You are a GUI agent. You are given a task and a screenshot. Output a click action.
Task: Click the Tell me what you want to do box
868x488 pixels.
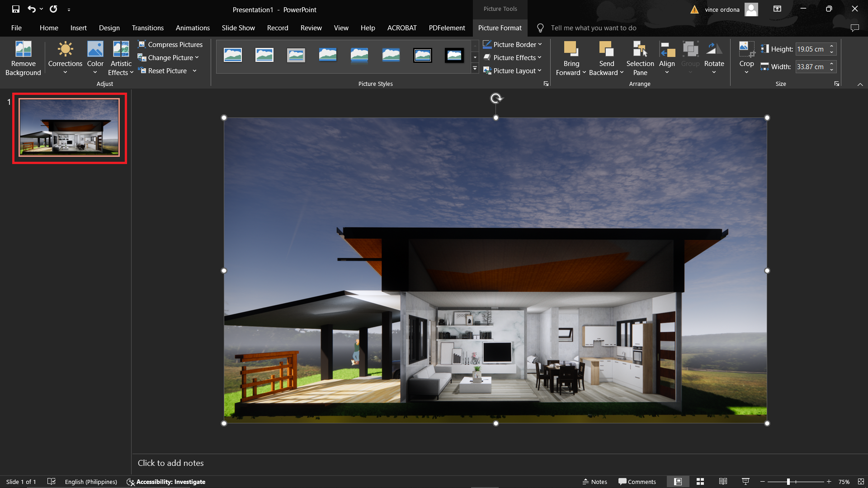(593, 28)
